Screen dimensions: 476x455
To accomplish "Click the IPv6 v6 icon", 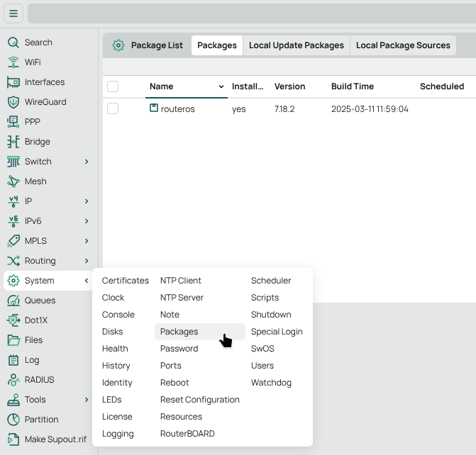I will pyautogui.click(x=13, y=221).
